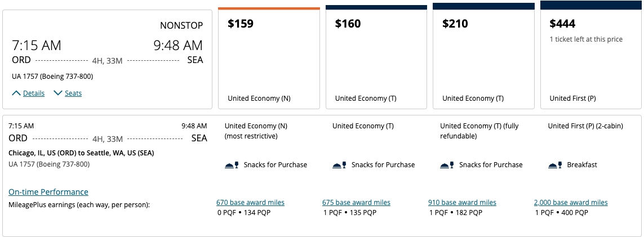
Task: Click 675 base award miles link
Action: click(x=356, y=203)
